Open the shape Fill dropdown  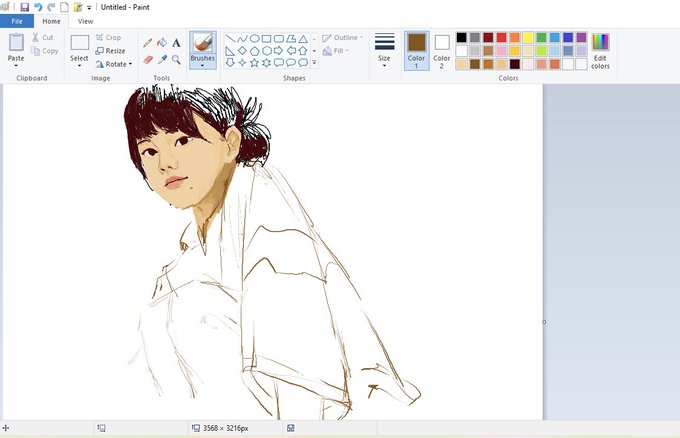pyautogui.click(x=336, y=51)
